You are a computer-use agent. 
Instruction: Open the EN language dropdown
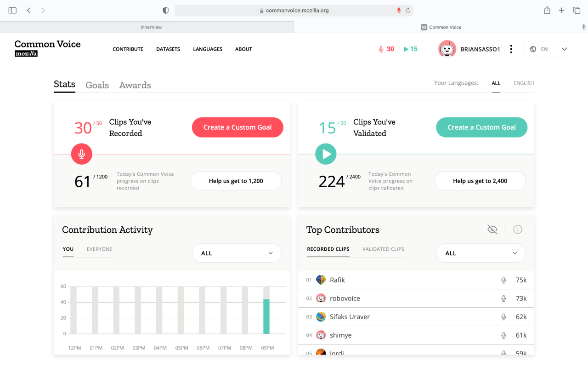point(548,49)
